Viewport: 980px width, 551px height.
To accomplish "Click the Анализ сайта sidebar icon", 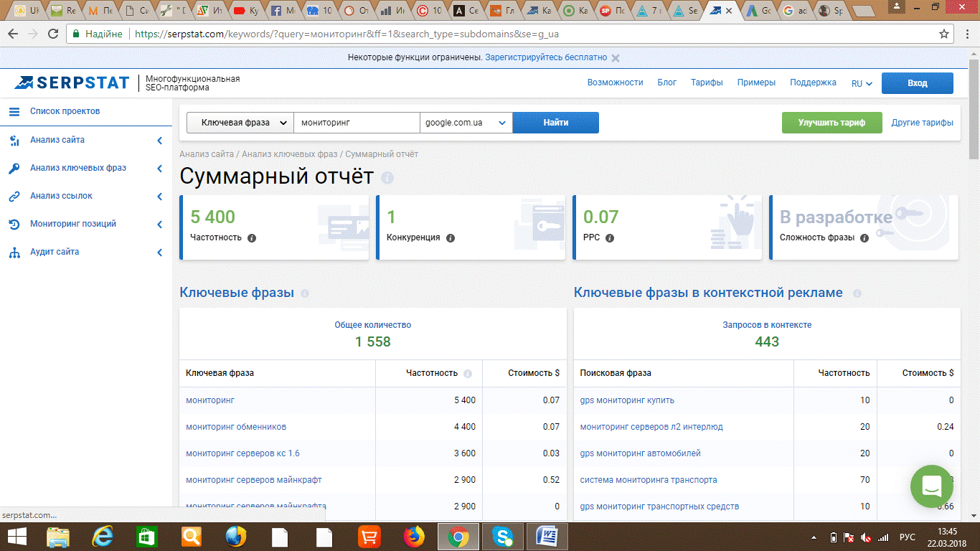I will coord(14,141).
